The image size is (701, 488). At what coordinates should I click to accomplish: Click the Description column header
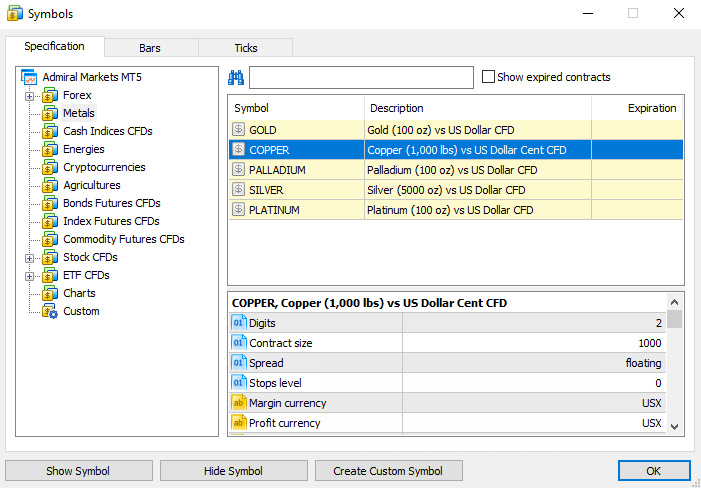(x=478, y=108)
